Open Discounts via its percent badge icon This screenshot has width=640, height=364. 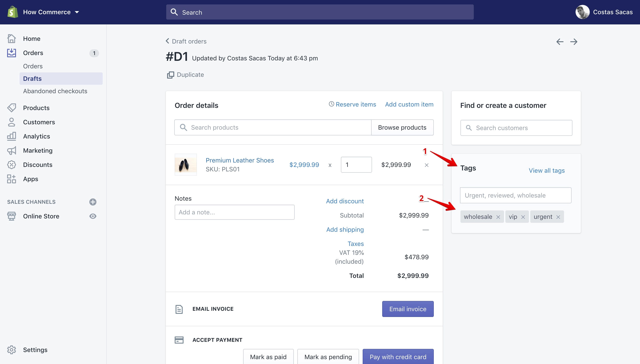pos(12,165)
